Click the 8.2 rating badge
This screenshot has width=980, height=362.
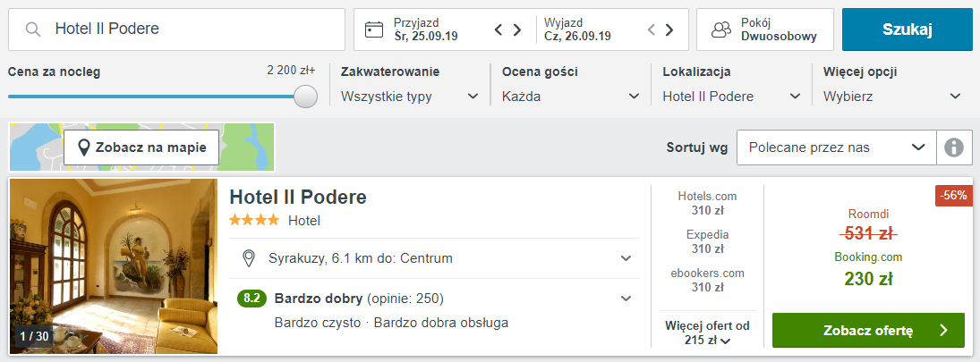coord(251,299)
